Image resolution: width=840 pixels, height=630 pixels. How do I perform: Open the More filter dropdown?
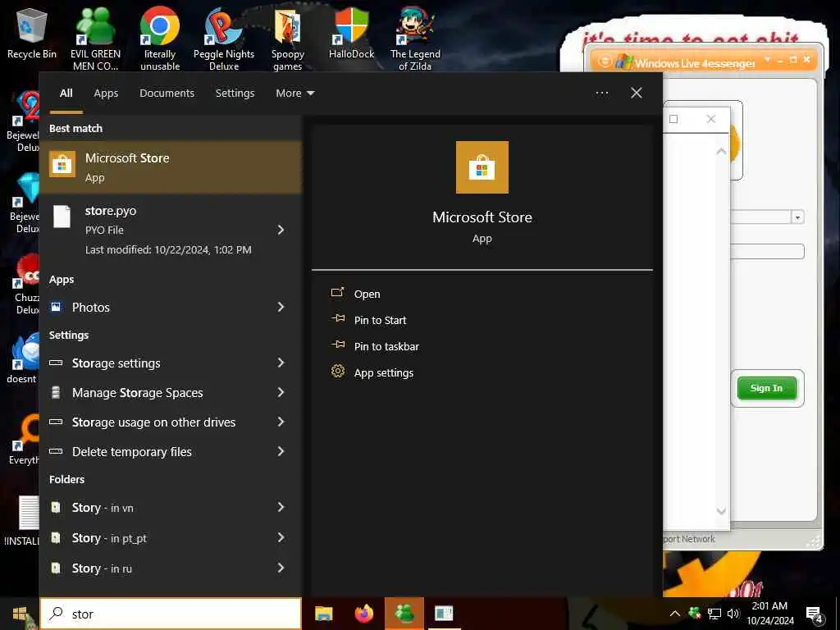click(x=294, y=94)
